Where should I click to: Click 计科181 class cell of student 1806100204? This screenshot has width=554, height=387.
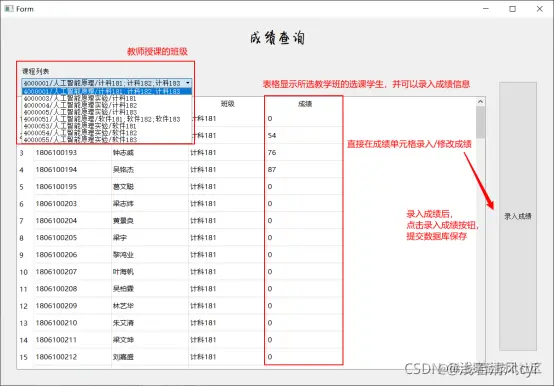[x=227, y=221]
